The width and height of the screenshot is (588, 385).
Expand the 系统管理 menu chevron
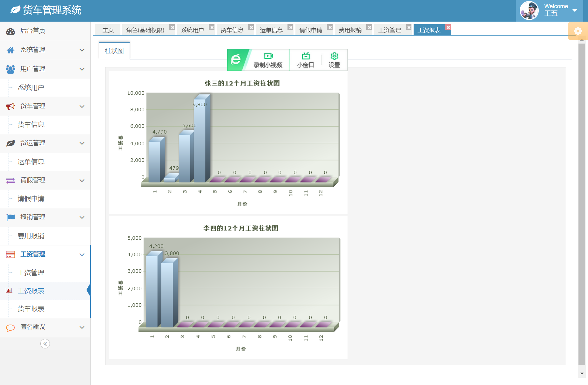click(82, 50)
